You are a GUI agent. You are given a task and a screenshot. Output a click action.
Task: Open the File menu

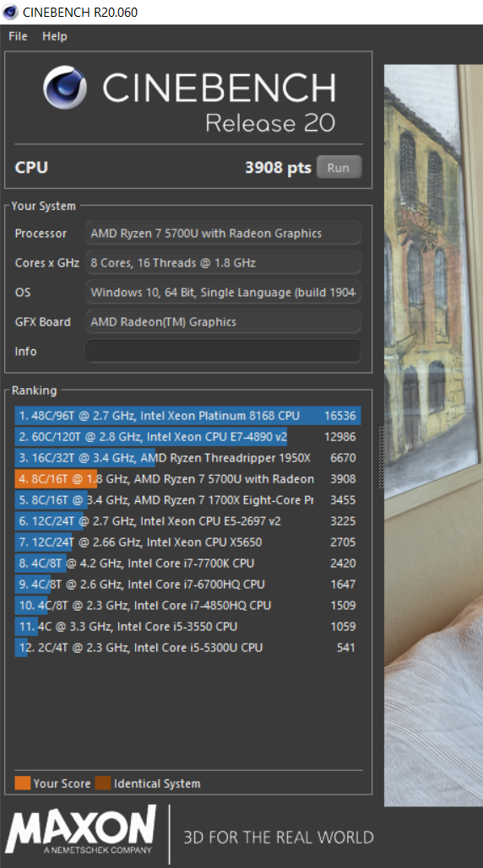tap(18, 36)
